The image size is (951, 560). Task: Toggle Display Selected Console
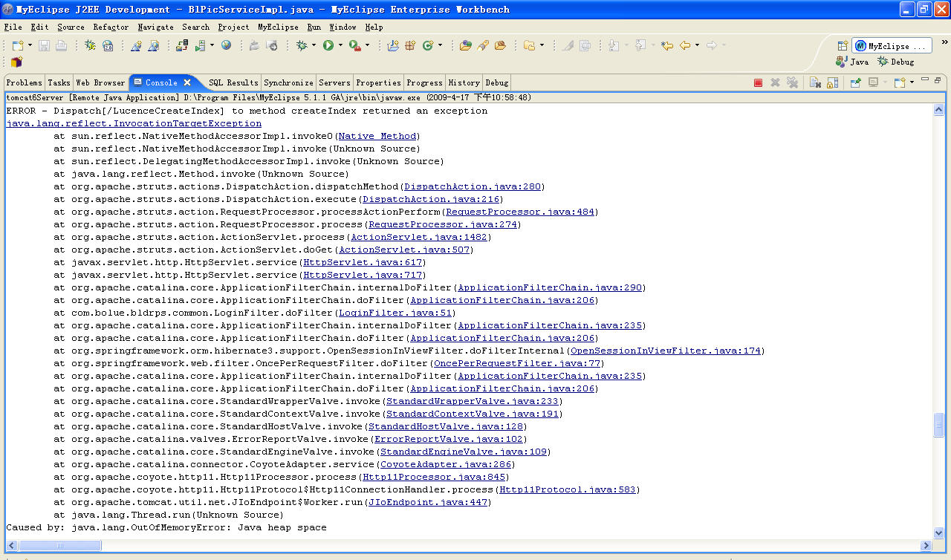click(x=873, y=82)
